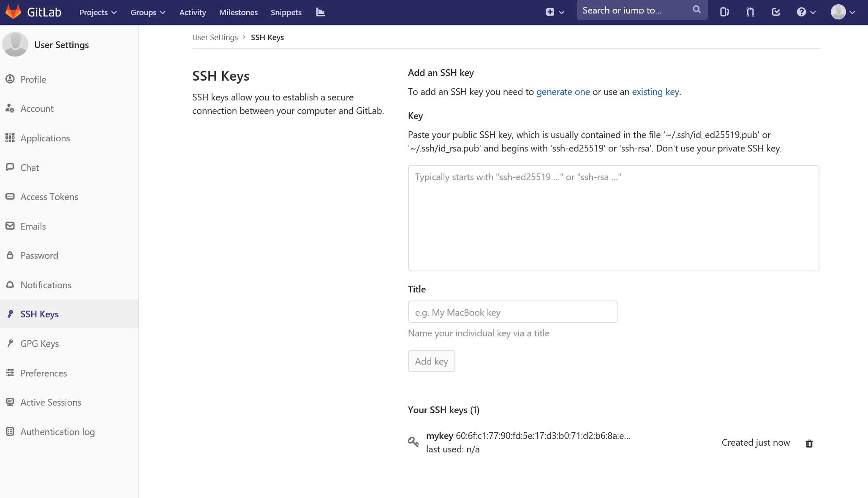Open Authentication log label
This screenshot has width=868, height=498.
[57, 432]
